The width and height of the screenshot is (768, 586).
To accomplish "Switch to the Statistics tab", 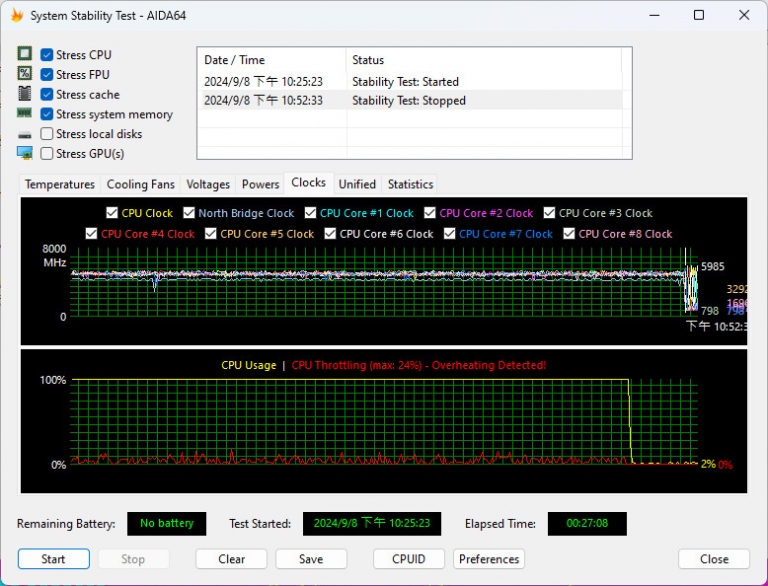I will tap(410, 184).
